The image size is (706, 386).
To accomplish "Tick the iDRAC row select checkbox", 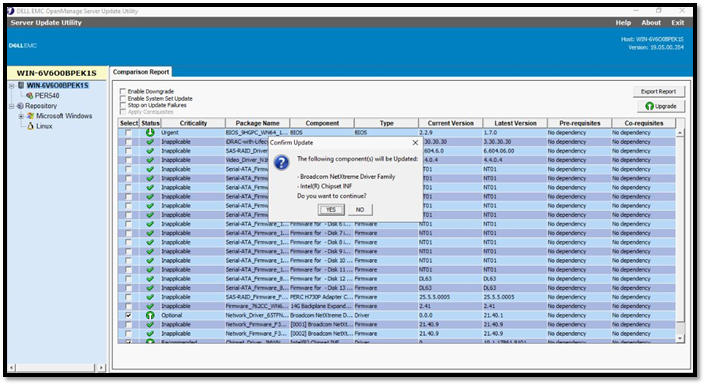I will point(129,142).
